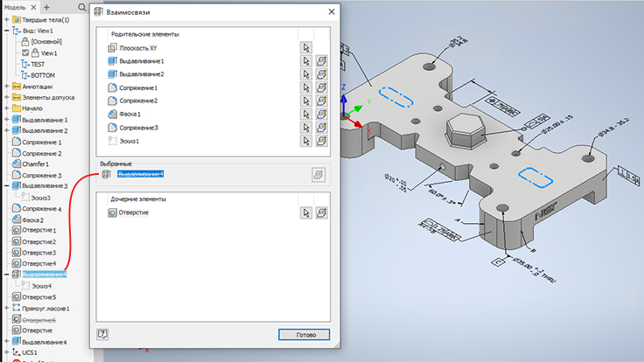Click select icon for Сопряжение1 dialog row

306,87
